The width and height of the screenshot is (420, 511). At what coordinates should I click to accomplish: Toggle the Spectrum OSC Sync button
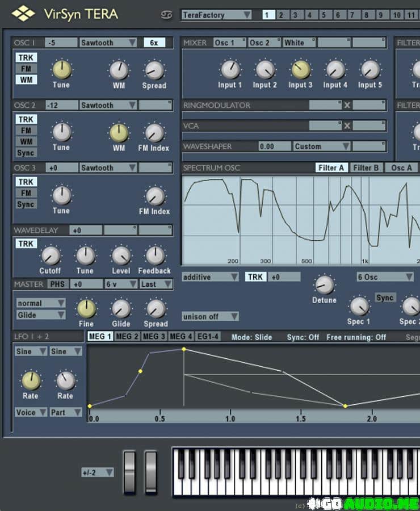pos(385,298)
